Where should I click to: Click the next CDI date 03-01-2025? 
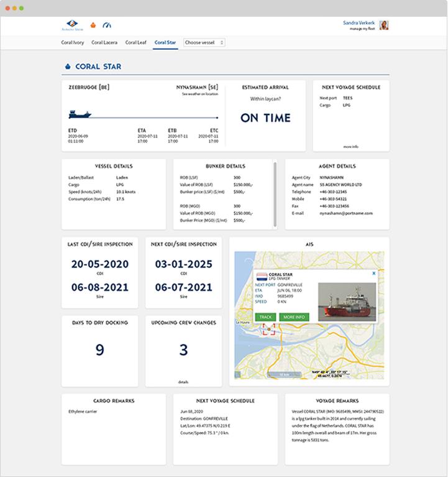coord(183,264)
